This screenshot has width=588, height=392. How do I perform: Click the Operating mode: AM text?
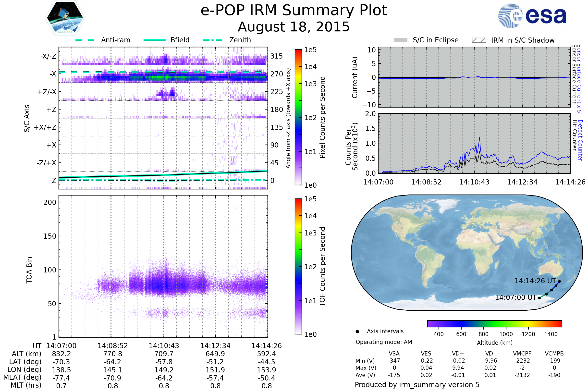point(384,342)
